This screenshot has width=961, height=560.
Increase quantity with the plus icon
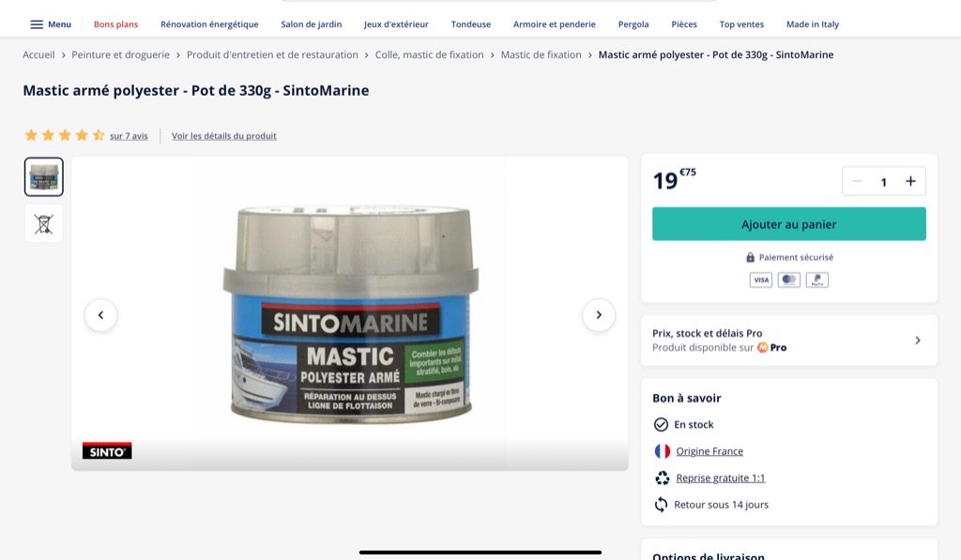(910, 181)
